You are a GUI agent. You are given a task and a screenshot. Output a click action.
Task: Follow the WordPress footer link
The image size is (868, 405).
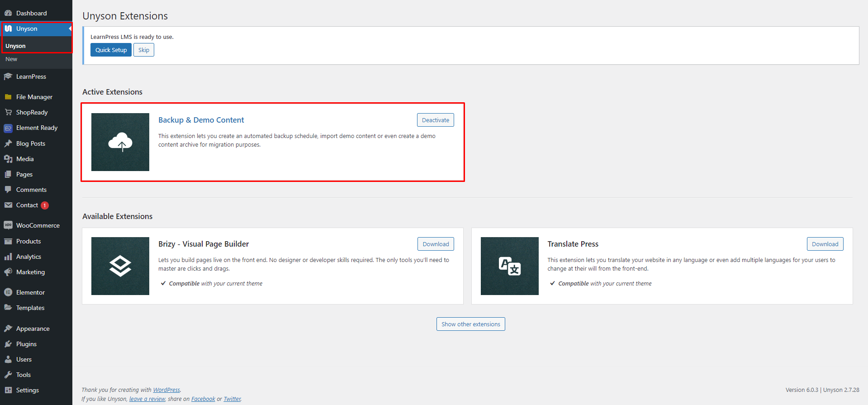(x=166, y=390)
